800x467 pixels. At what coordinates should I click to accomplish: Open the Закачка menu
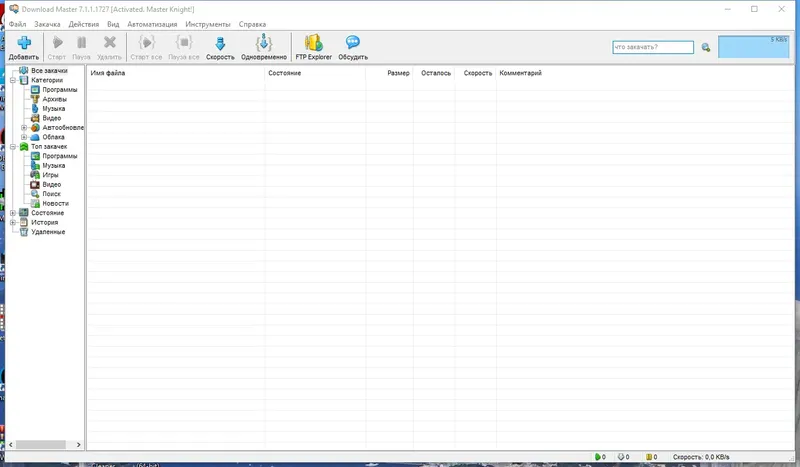(x=47, y=24)
